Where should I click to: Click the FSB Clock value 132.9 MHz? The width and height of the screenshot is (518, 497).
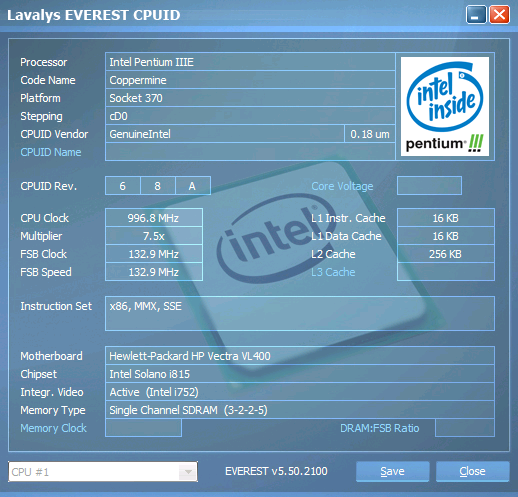tap(154, 254)
